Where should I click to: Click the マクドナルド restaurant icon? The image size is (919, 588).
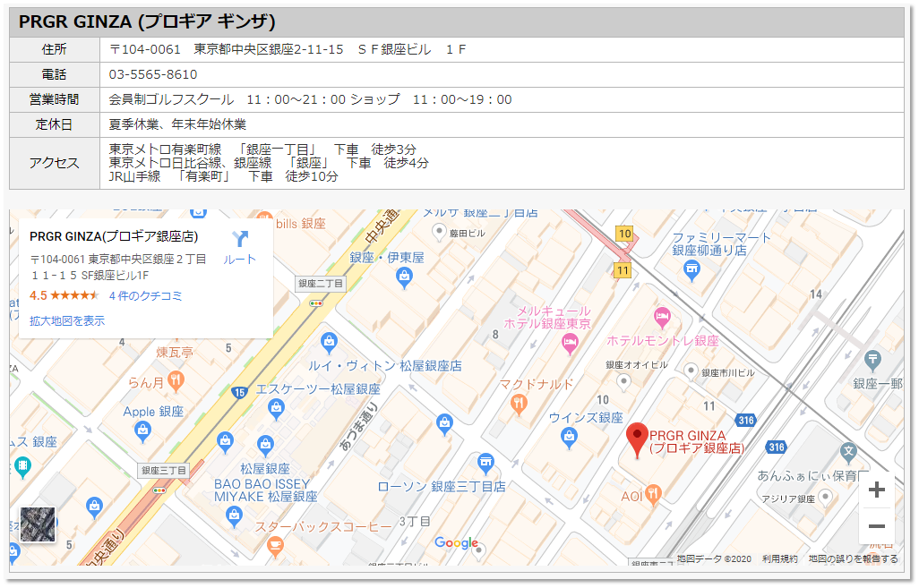tap(518, 404)
